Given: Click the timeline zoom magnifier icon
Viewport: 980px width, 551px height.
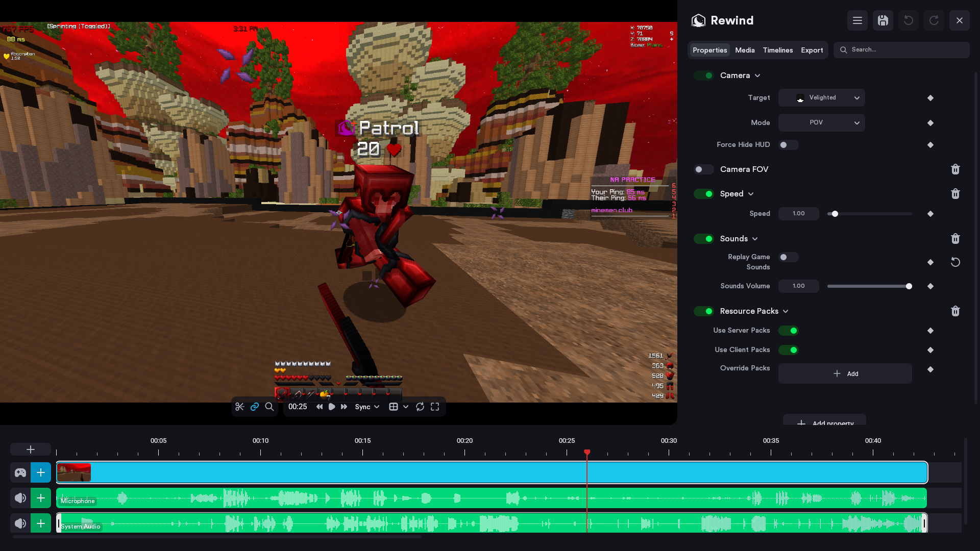Looking at the screenshot, I should pos(269,407).
